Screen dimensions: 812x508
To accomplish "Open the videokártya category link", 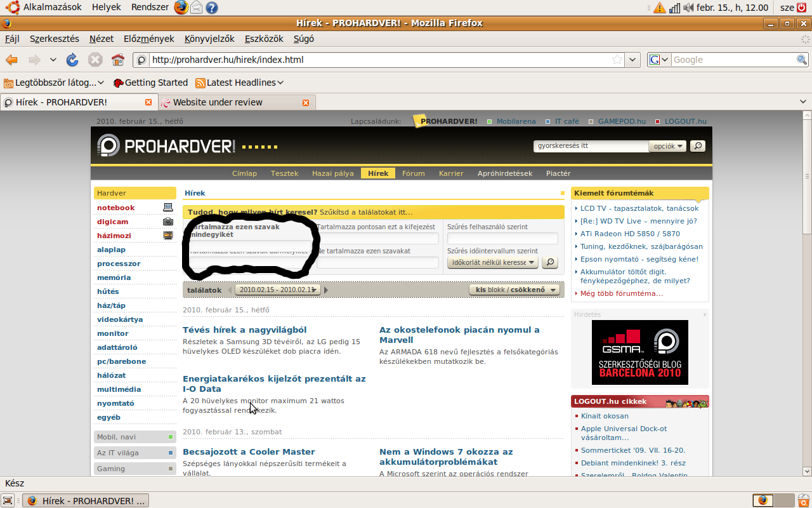I will [120, 319].
